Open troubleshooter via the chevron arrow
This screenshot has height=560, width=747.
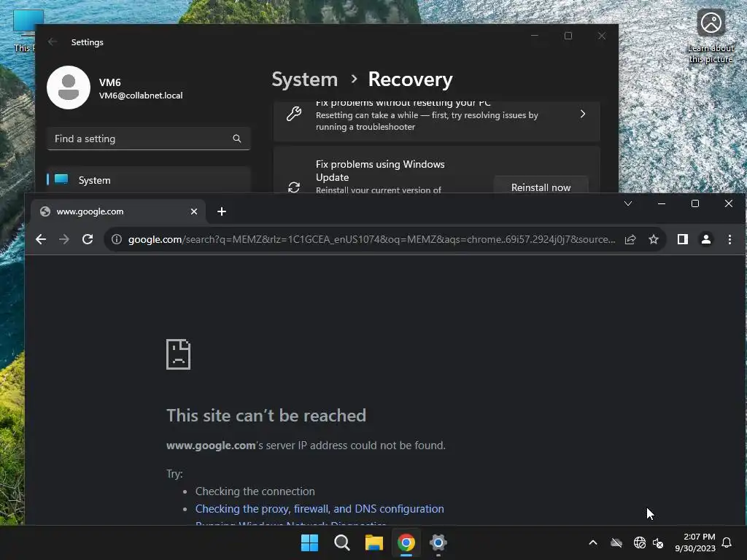[x=583, y=114]
